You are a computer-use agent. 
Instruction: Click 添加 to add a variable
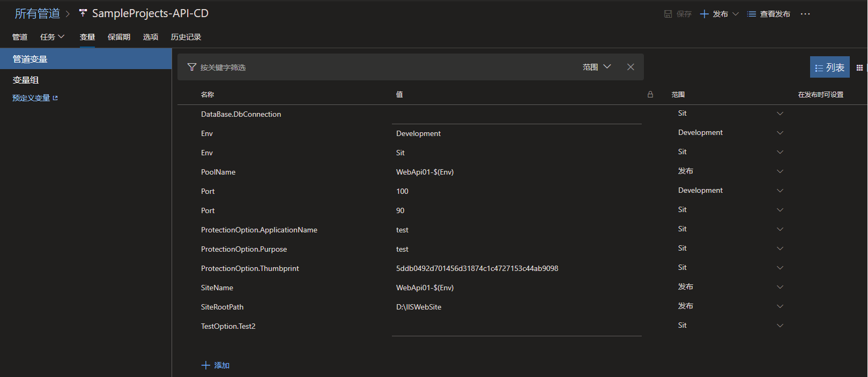tap(216, 365)
